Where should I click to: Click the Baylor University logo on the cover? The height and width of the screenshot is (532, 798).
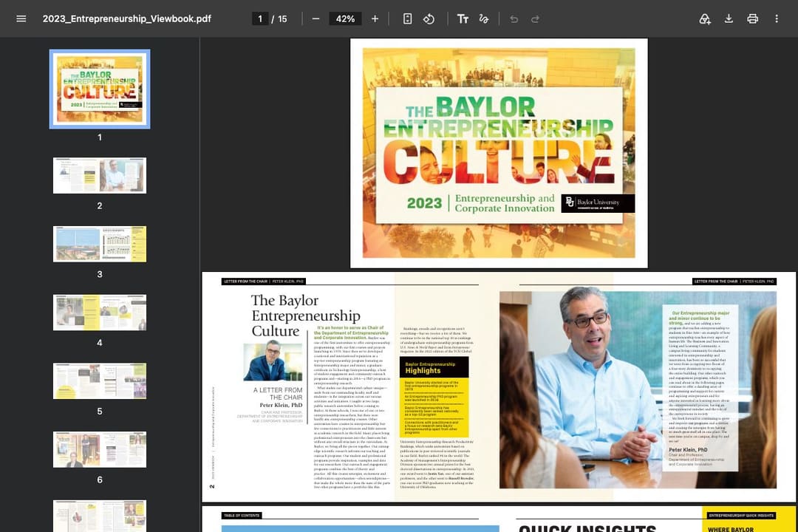point(598,203)
